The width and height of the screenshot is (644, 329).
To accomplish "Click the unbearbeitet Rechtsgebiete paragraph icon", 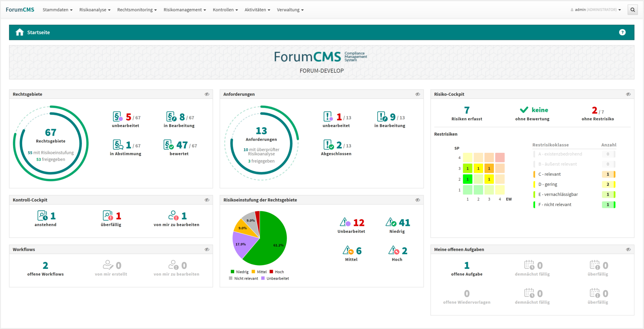I will 117,116.
